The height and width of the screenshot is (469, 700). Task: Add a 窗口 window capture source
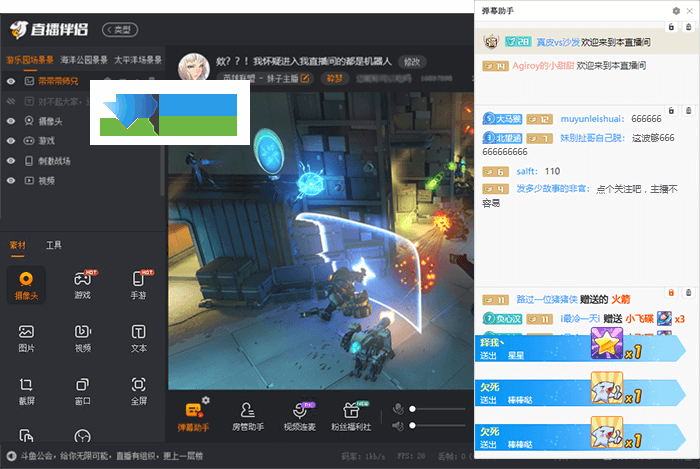coord(83,391)
